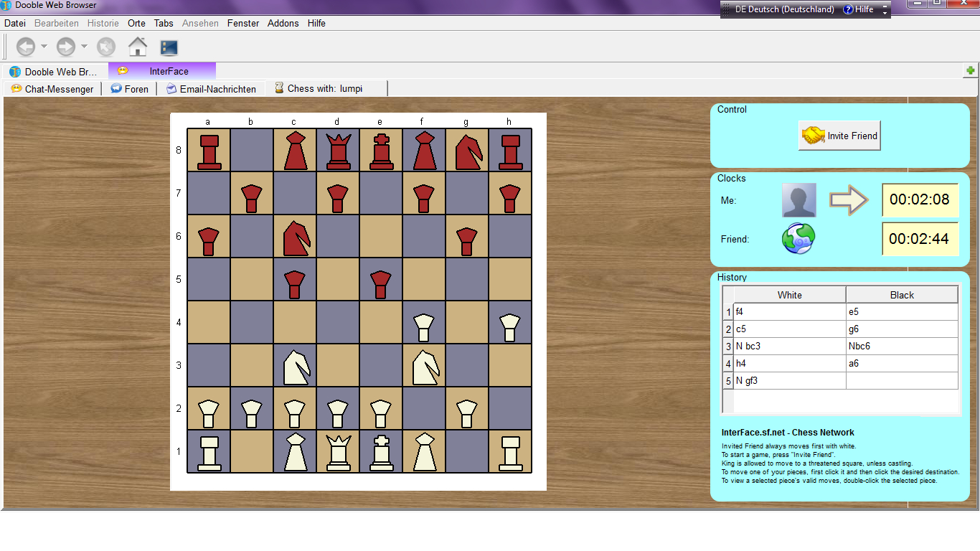Select the white queen on d1
Viewport: 980px width, 551px height.
(x=338, y=451)
